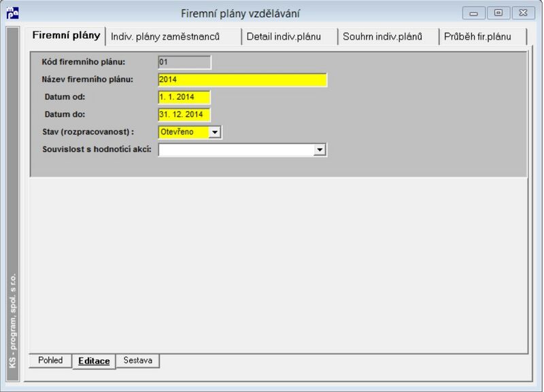The height and width of the screenshot is (392, 544).
Task: Close the Firemní plány vzdělávání window
Action: tap(523, 13)
